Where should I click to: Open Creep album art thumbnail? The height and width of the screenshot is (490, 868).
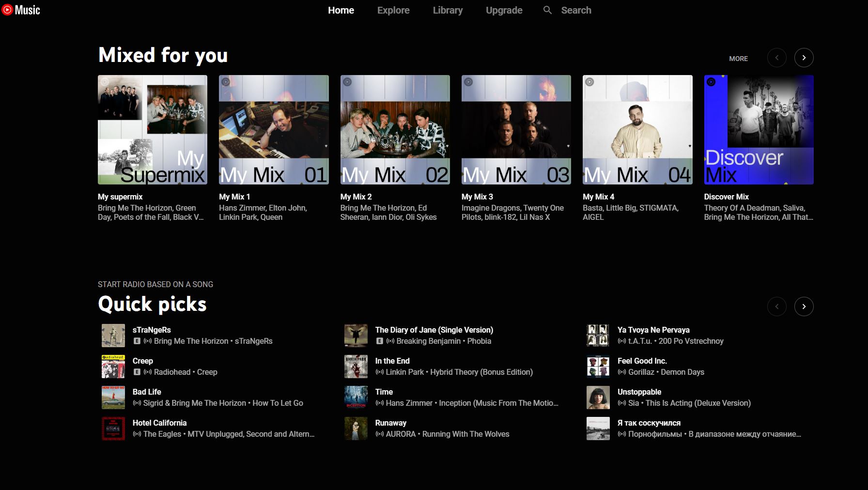point(113,367)
